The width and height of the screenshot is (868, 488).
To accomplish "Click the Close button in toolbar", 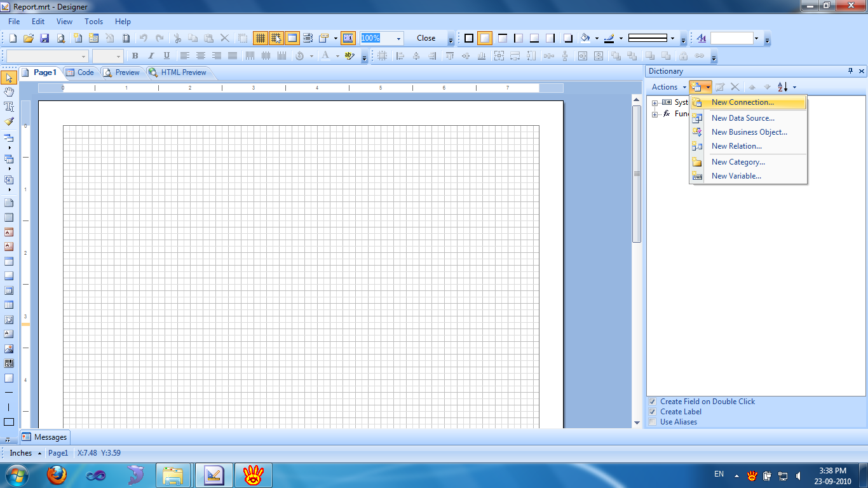I will tap(426, 38).
